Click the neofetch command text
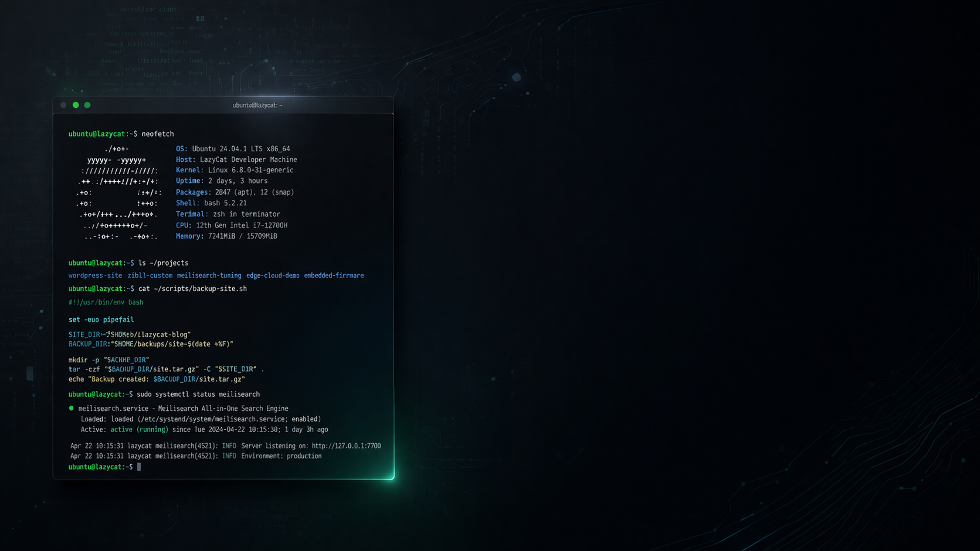 point(157,134)
